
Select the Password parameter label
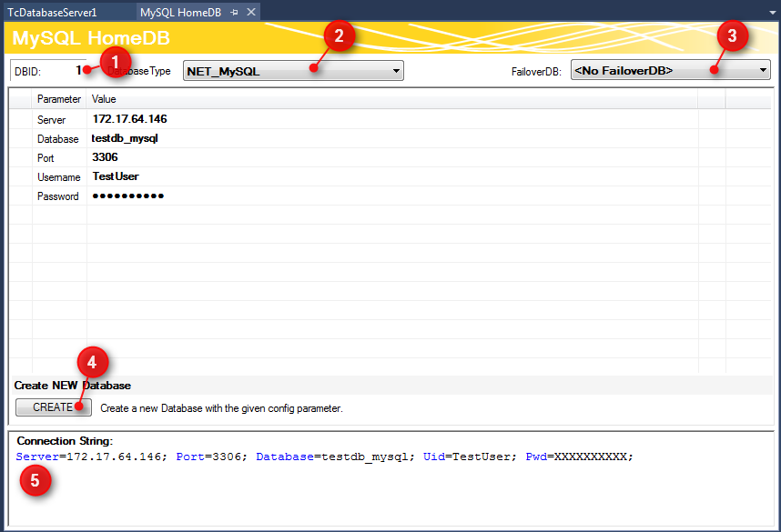57,196
